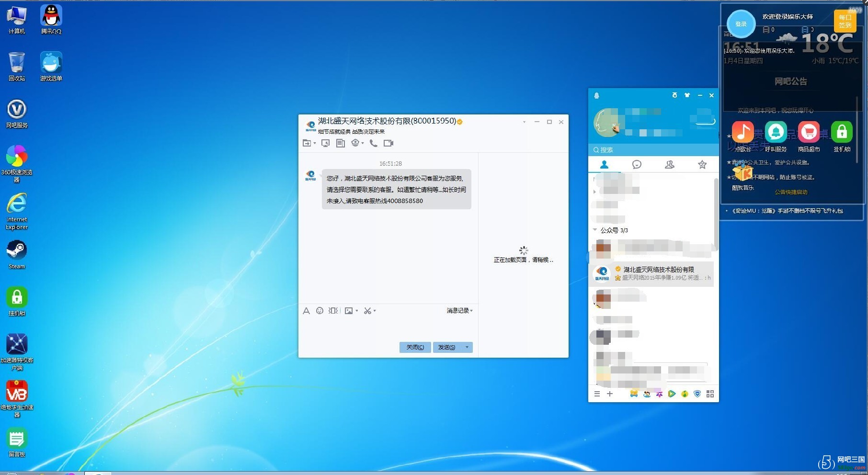The image size is (868, 475).
Task: Click the document icon in chat toolbar
Action: click(341, 143)
